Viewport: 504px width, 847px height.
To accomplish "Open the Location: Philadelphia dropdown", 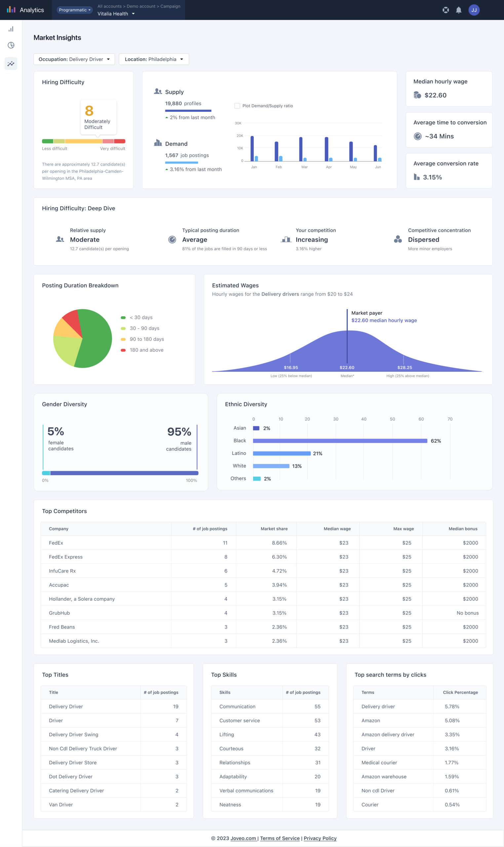I will 153,59.
